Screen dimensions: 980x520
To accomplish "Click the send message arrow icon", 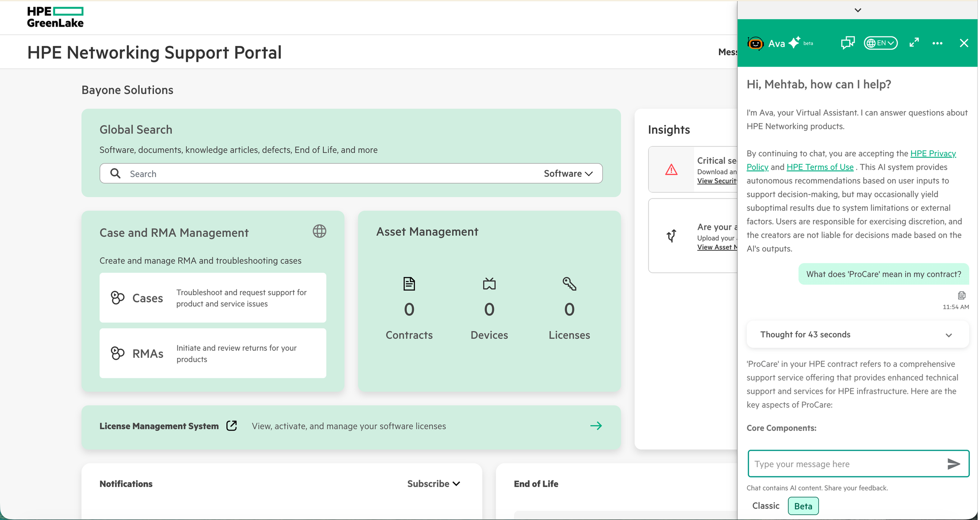I will coord(953,464).
